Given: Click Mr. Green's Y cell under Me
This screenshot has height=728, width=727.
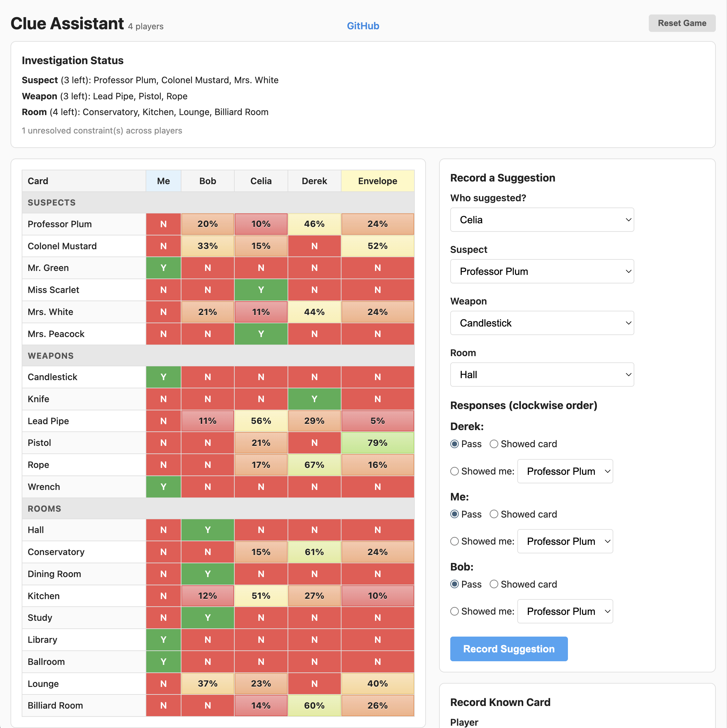Looking at the screenshot, I should (163, 268).
